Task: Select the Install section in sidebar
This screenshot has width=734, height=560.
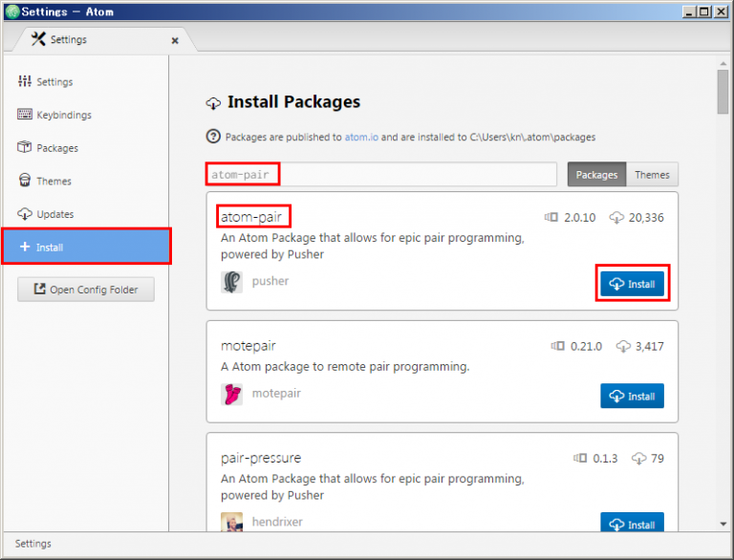Action: click(x=86, y=247)
